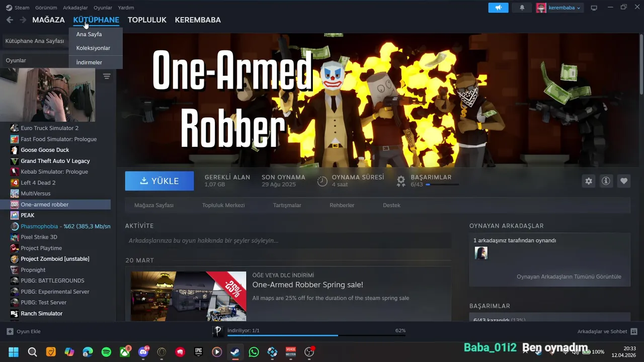Open the Riot client taskbar icon

point(180,352)
